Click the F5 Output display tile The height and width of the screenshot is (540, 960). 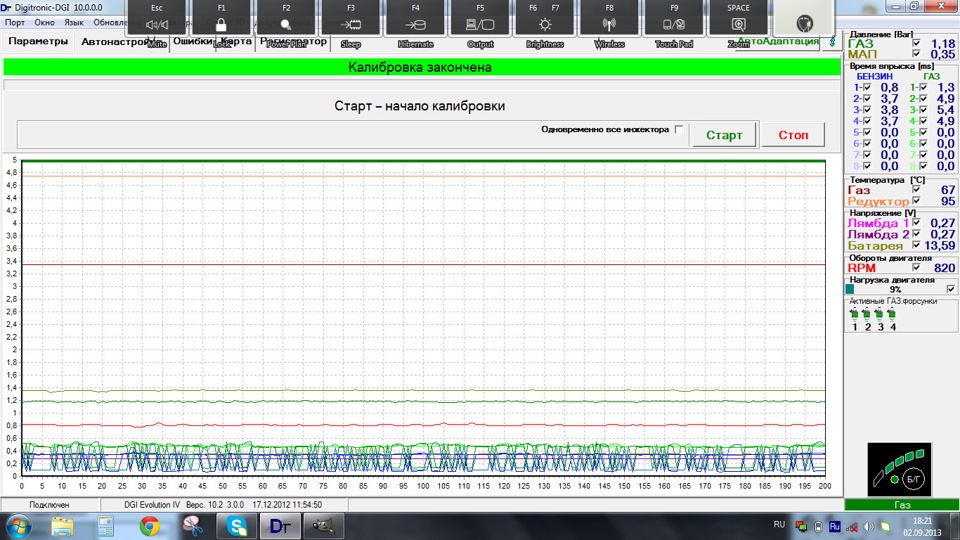480,18
